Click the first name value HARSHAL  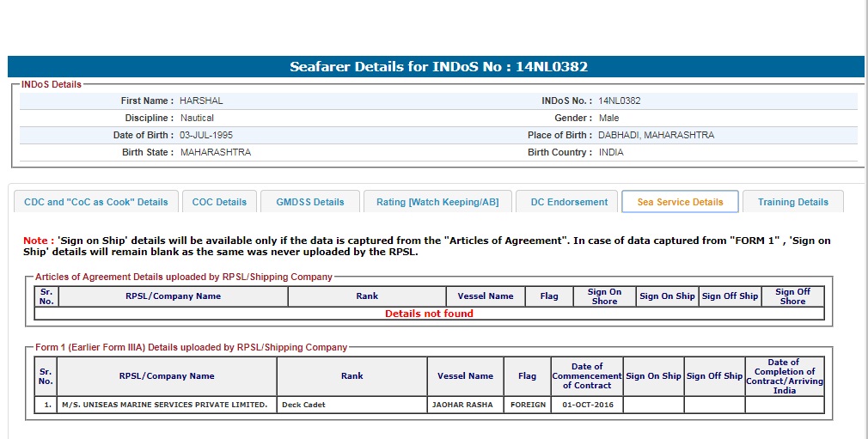pyautogui.click(x=201, y=101)
